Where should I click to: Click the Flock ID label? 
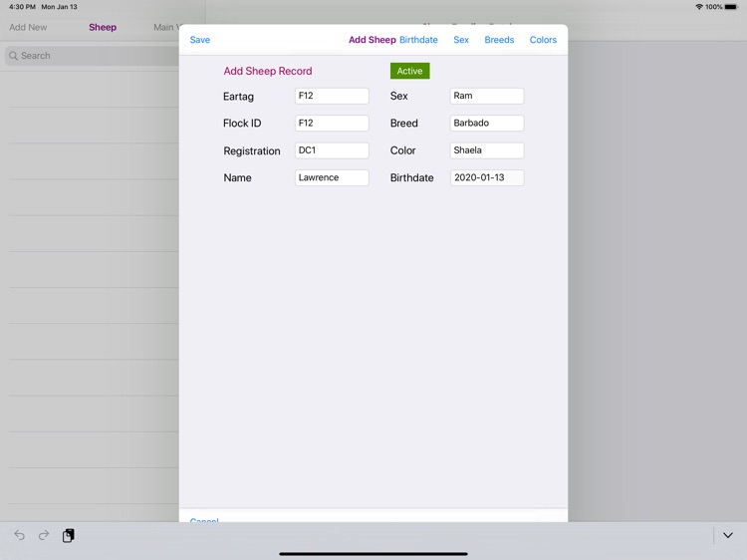click(x=242, y=123)
